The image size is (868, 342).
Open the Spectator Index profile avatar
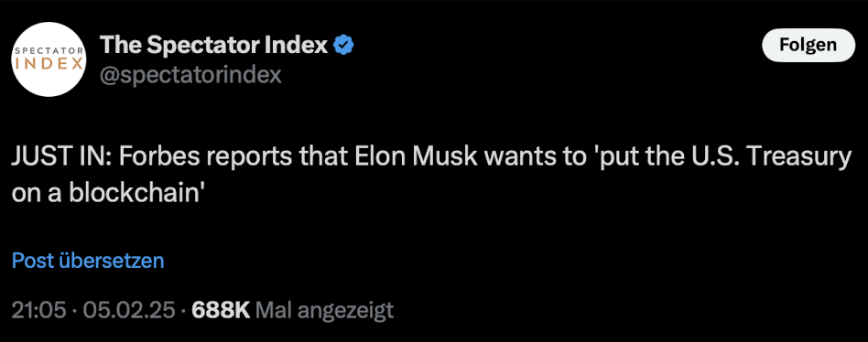point(49,59)
